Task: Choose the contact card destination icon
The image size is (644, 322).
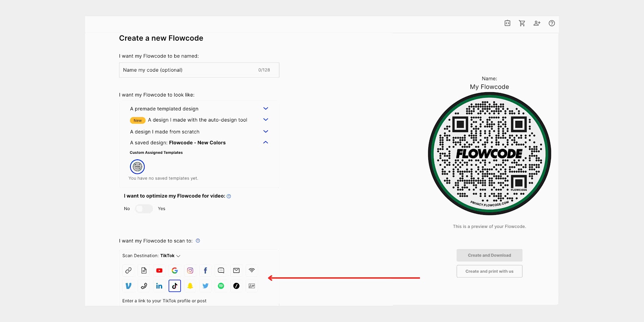Action: click(x=252, y=286)
